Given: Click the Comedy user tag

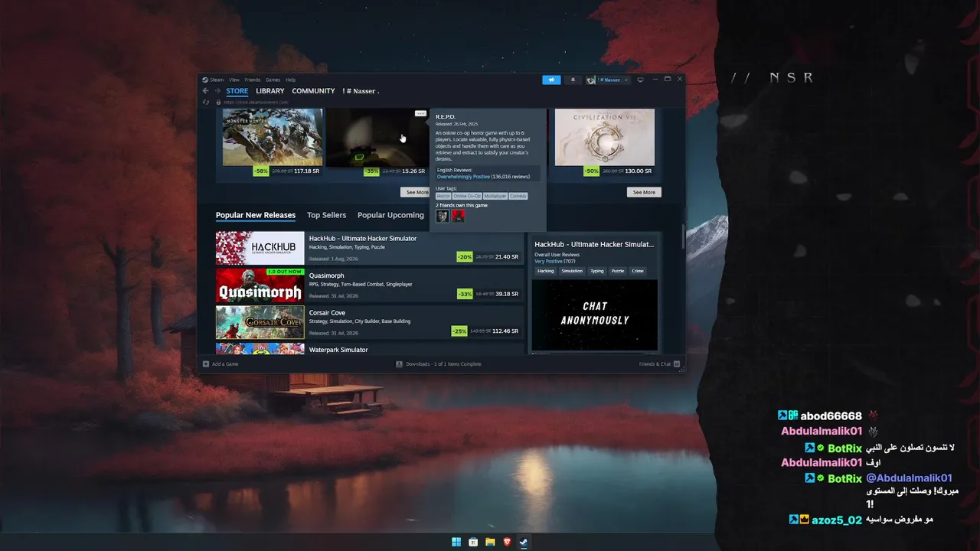Looking at the screenshot, I should point(518,196).
